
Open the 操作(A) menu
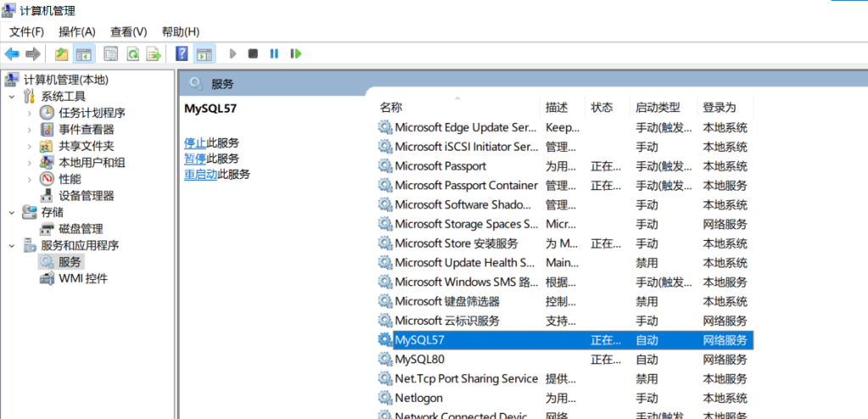pyautogui.click(x=77, y=31)
